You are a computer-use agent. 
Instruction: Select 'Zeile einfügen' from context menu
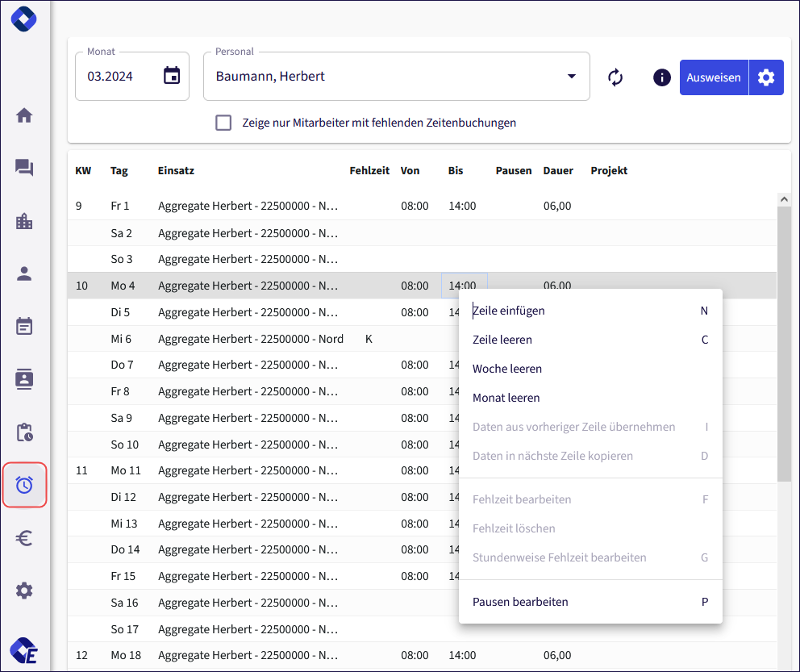click(509, 311)
